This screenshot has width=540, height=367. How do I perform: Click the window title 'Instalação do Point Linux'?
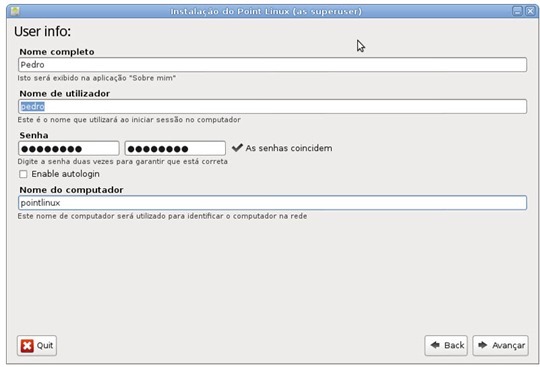pos(266,11)
